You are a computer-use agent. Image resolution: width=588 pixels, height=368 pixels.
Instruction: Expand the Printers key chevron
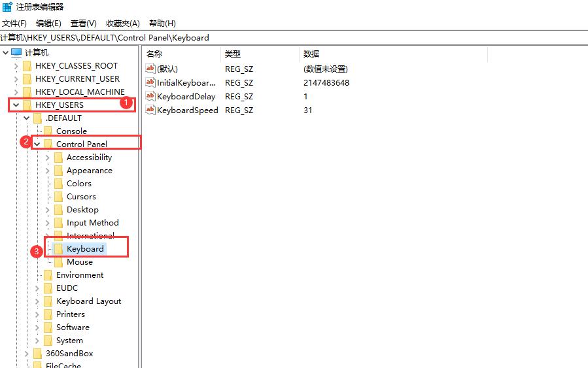click(x=37, y=315)
